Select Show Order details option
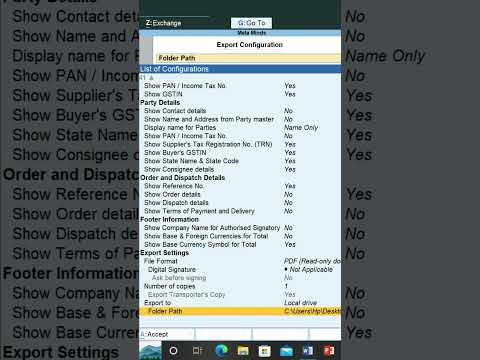The height and width of the screenshot is (360, 480). 172,194
